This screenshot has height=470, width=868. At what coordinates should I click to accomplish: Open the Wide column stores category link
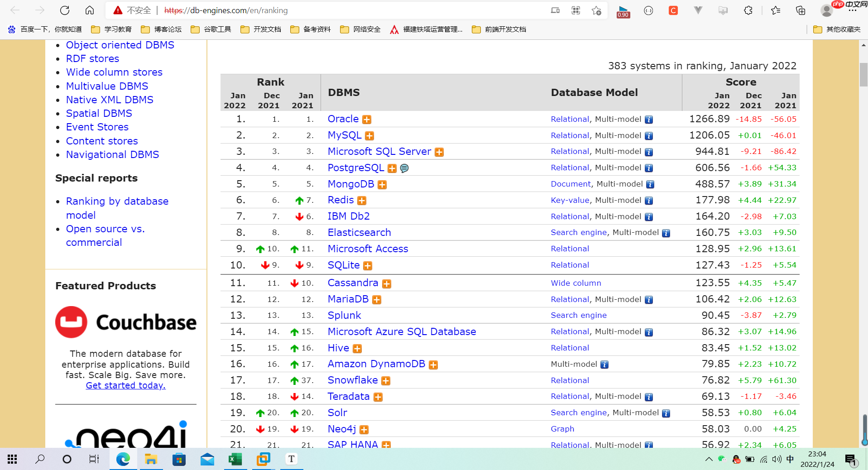pos(114,72)
